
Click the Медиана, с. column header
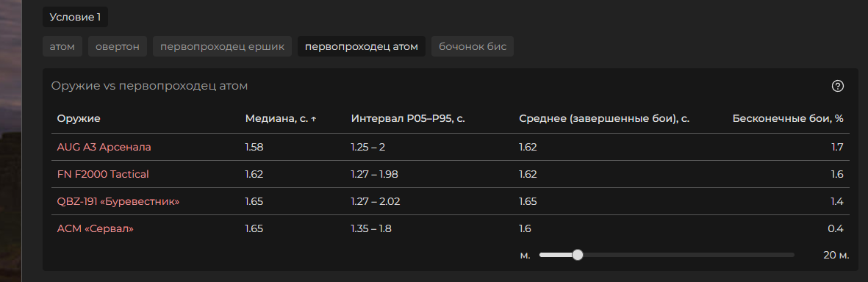277,119
